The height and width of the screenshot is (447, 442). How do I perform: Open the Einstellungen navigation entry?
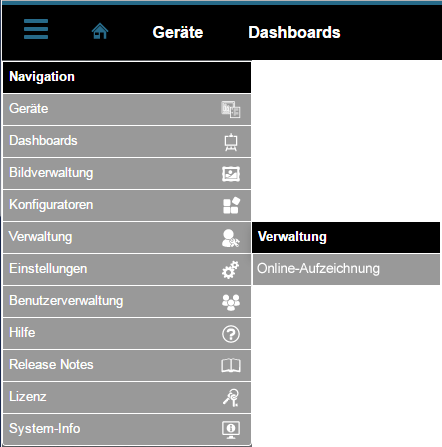coord(127,269)
